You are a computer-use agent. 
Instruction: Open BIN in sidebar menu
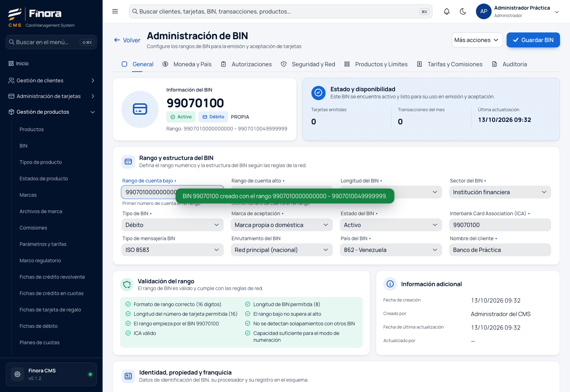tap(24, 146)
